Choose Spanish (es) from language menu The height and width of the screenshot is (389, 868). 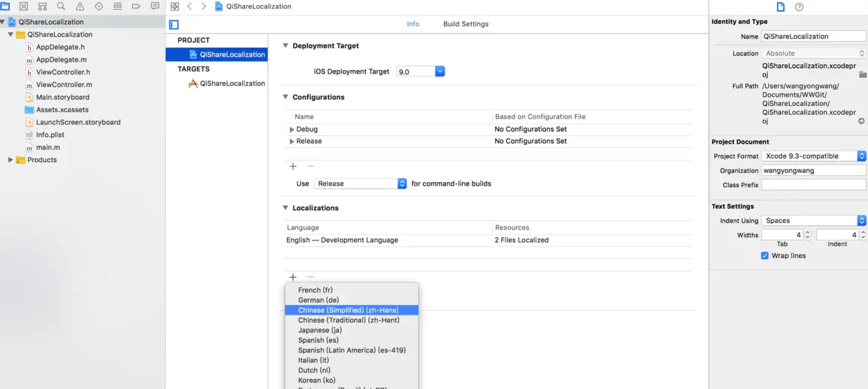click(x=351, y=340)
